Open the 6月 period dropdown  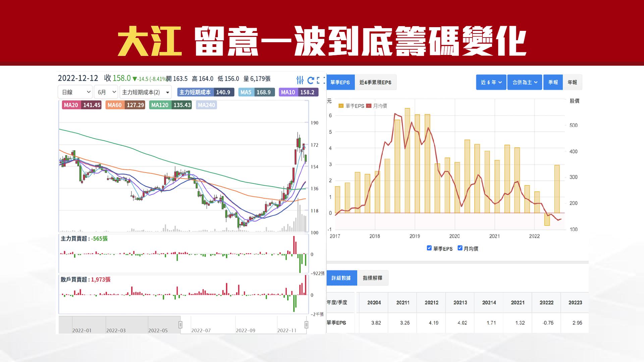pos(106,92)
